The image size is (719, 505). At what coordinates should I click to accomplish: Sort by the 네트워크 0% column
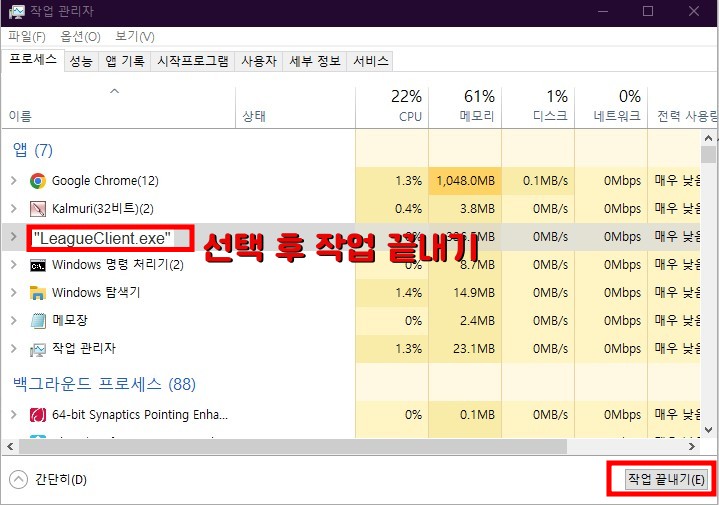pyautogui.click(x=611, y=108)
